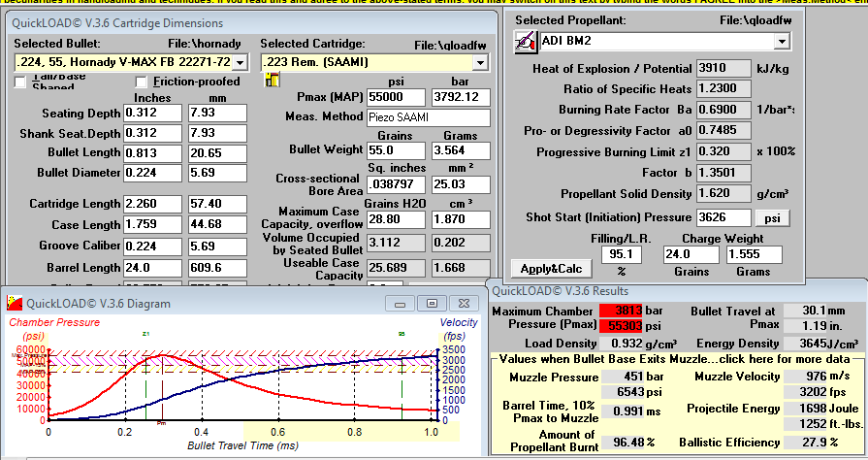The height and width of the screenshot is (460, 868).
Task: Edit Pmax (MAP) bar field 3792.12
Action: (x=461, y=97)
